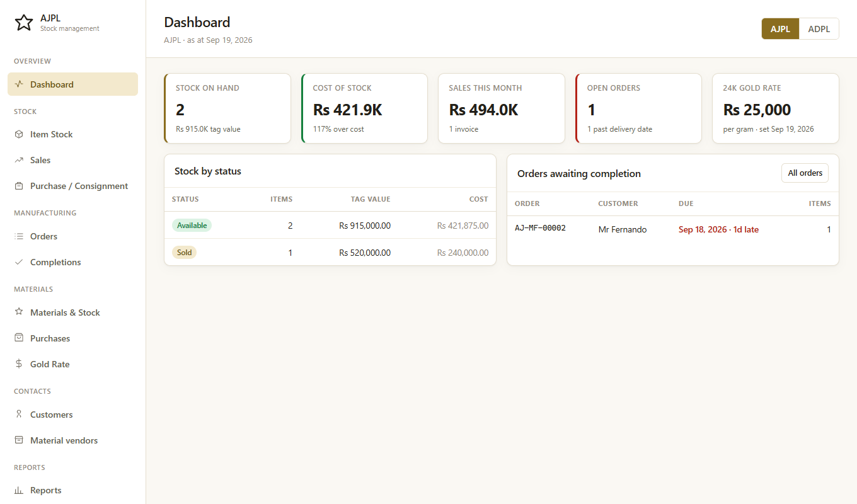Click customer name Mr Fernando
The width and height of the screenshot is (857, 504).
point(623,230)
